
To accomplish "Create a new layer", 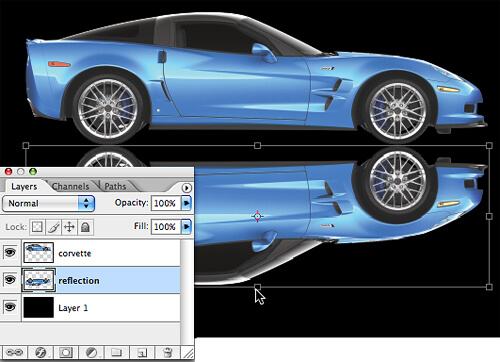I will point(142,352).
